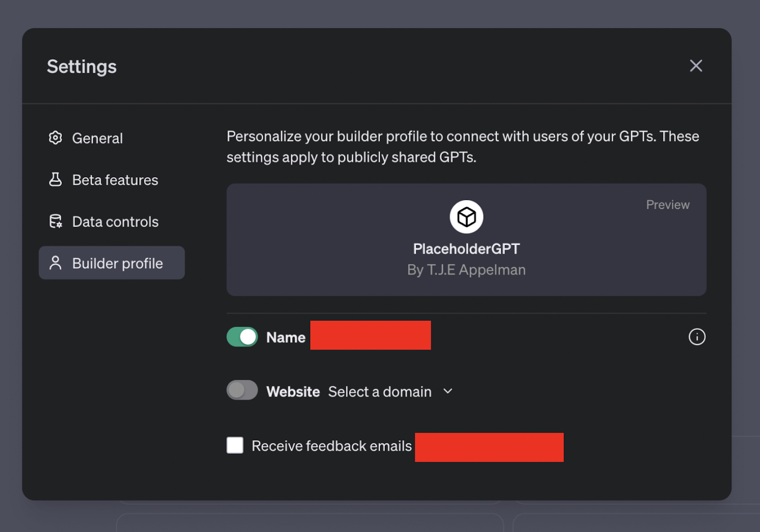This screenshot has height=532, width=760.
Task: Click the PlaceholderGPT preview card thumbnail
Action: 466,240
